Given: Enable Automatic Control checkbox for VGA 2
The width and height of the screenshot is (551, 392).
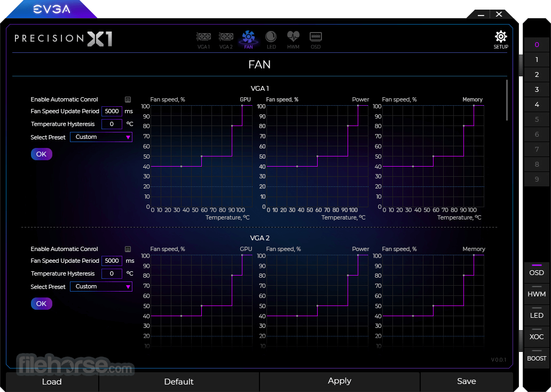Looking at the screenshot, I should point(128,249).
